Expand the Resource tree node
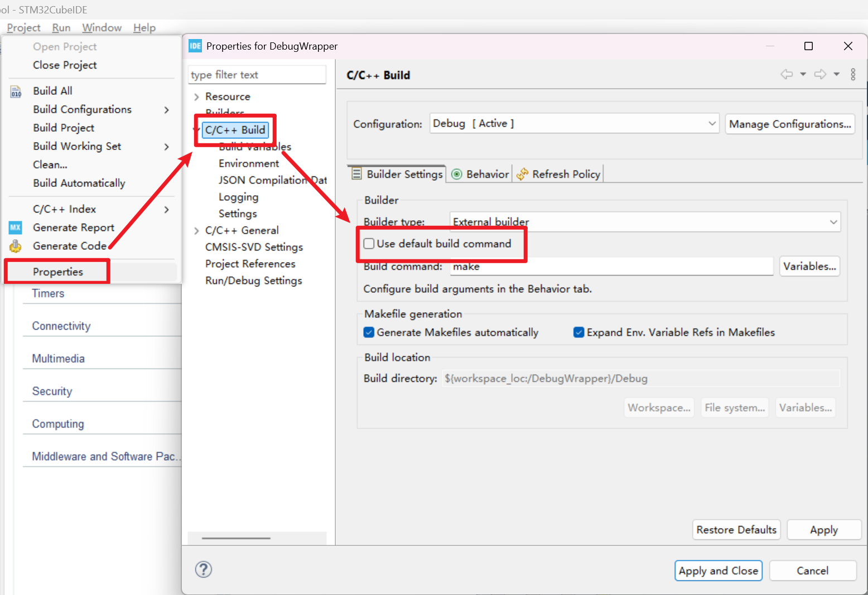This screenshot has height=595, width=868. [196, 96]
